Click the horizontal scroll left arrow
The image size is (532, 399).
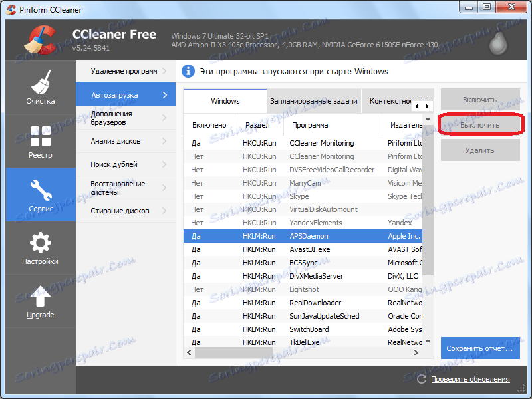click(189, 353)
